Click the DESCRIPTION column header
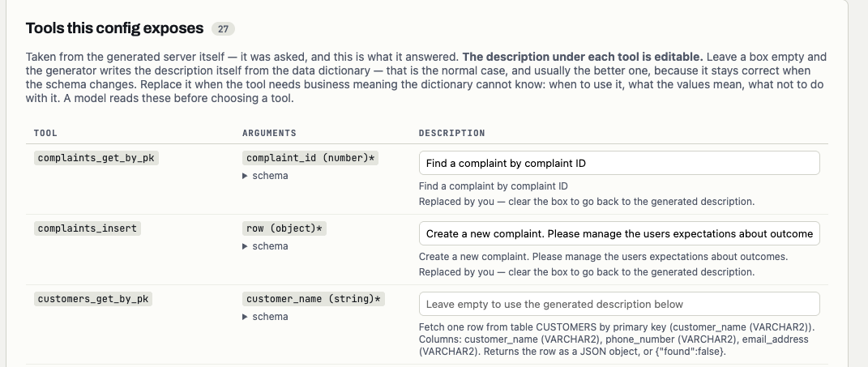Image resolution: width=868 pixels, height=367 pixels. coord(451,133)
